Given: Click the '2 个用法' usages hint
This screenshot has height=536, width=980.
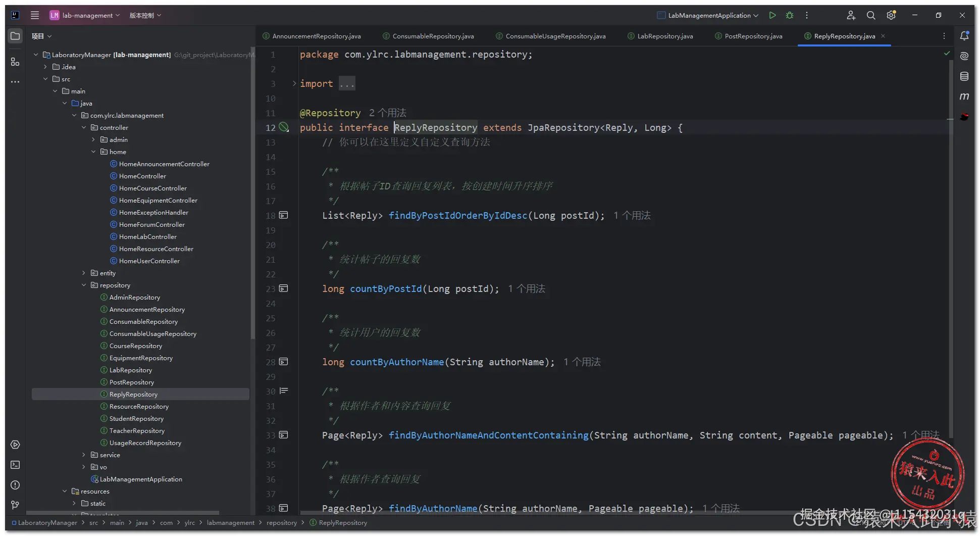Looking at the screenshot, I should pos(387,113).
